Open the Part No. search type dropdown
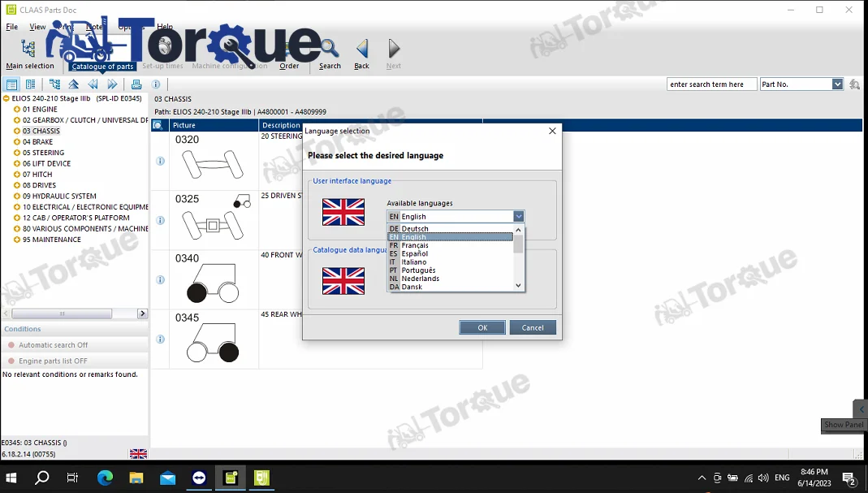Screen dimensions: 868x493 [x=837, y=84]
